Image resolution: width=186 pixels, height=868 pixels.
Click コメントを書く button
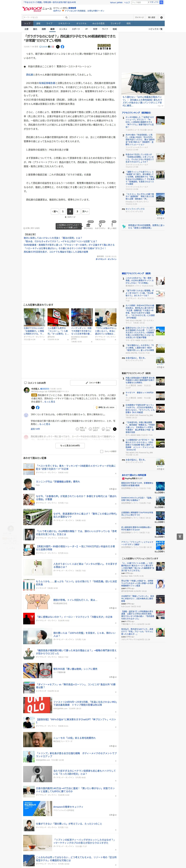[x=93, y=383]
